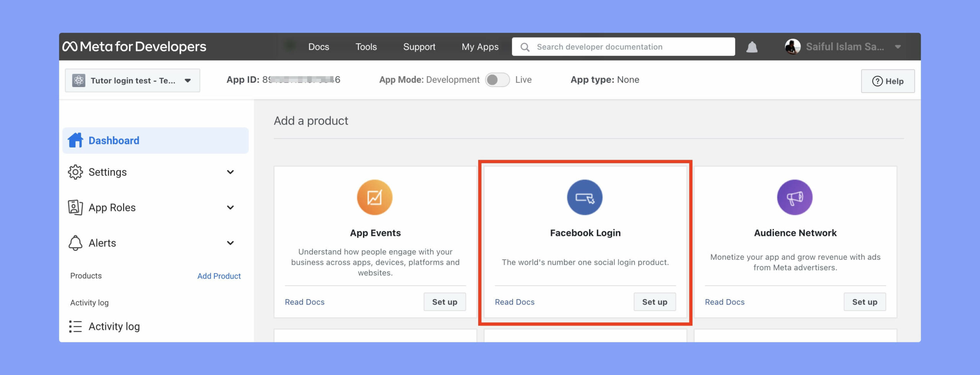This screenshot has height=375, width=980.
Task: Click the Dashboard home icon
Action: (x=75, y=140)
